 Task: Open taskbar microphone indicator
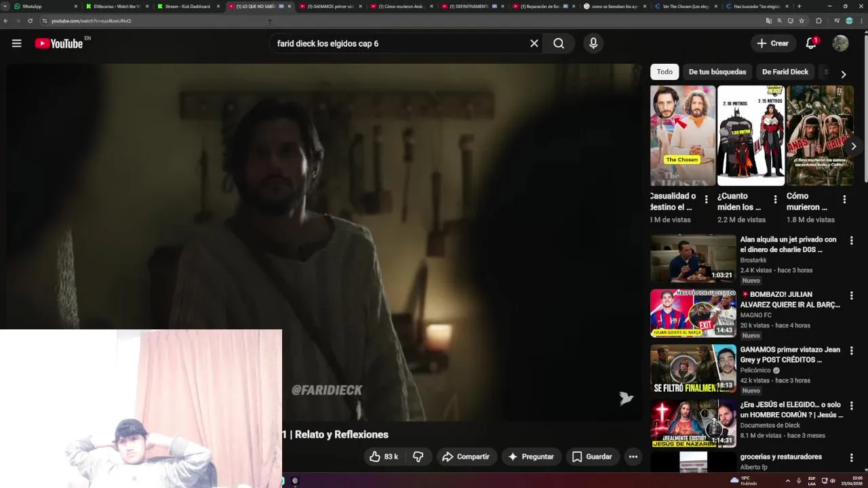[799, 481]
